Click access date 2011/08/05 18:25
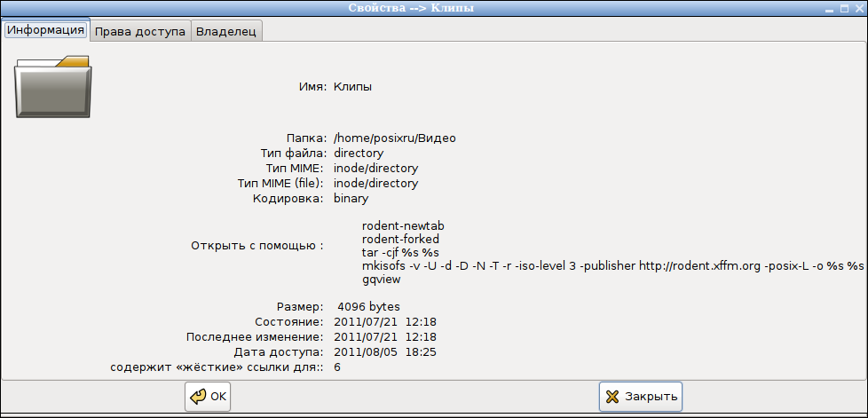This screenshot has width=868, height=418. click(x=385, y=352)
